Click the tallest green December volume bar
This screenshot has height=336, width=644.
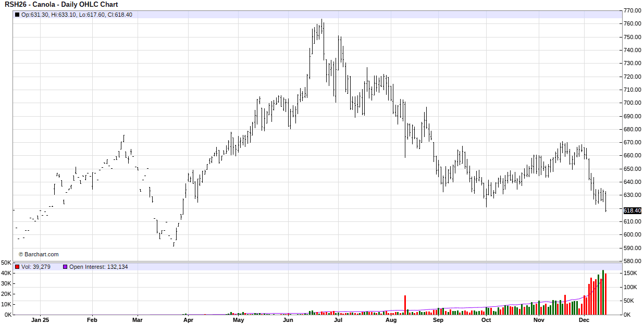click(603, 292)
